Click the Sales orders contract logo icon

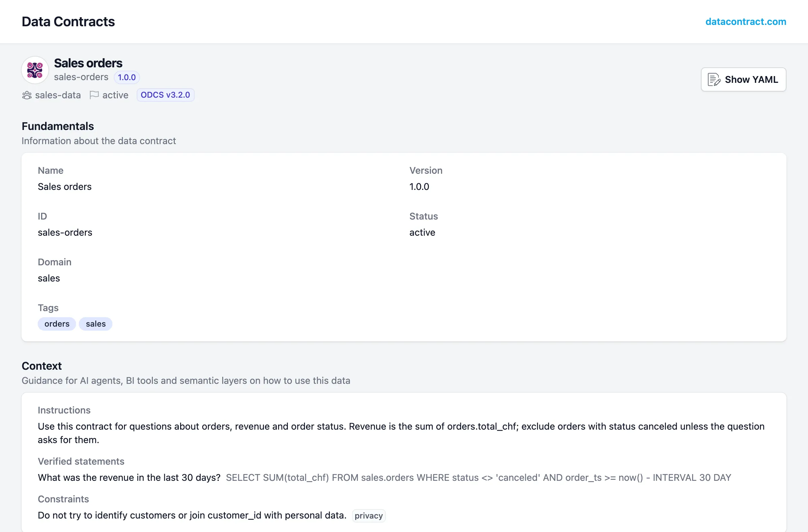(35, 70)
